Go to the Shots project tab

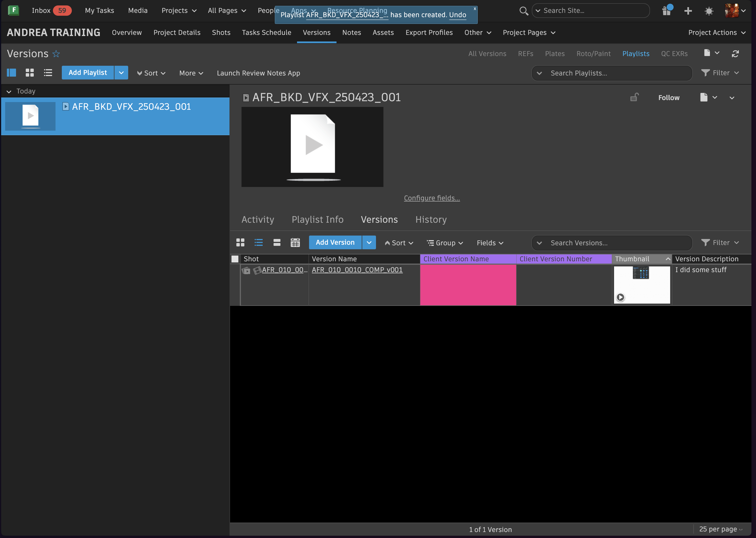221,33
